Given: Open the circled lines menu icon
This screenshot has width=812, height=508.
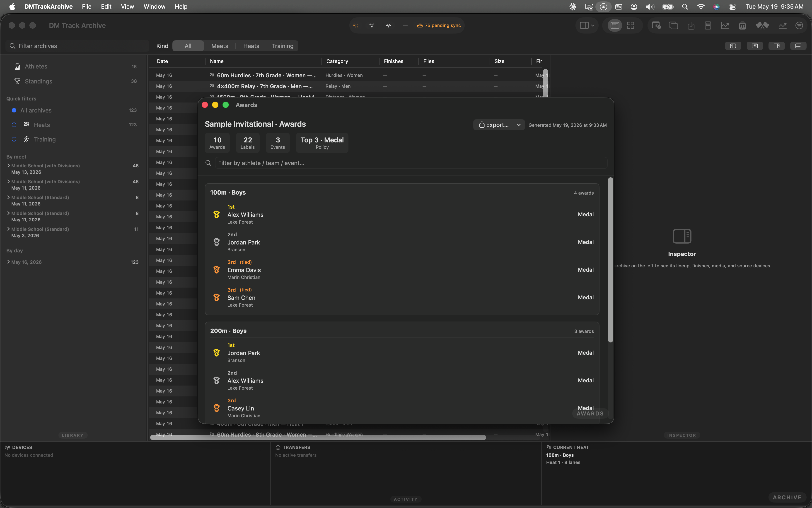Looking at the screenshot, I should point(799,26).
